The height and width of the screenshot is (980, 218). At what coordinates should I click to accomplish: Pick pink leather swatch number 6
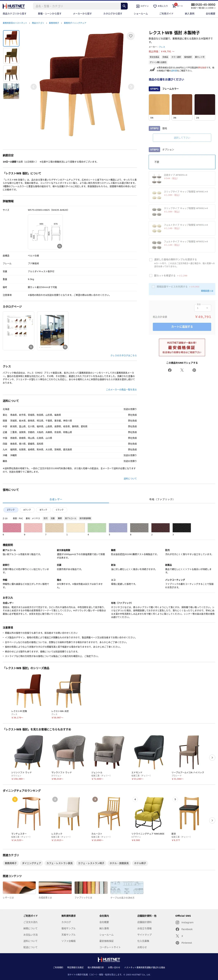pos(12,528)
